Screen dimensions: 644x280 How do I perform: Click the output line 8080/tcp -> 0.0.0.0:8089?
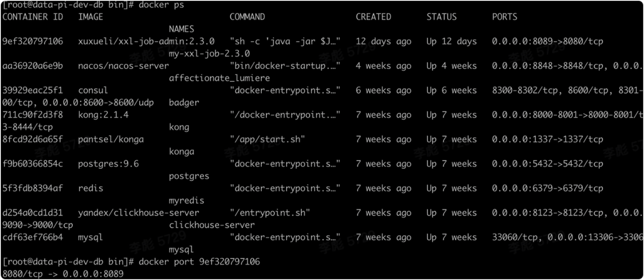[x=63, y=273]
